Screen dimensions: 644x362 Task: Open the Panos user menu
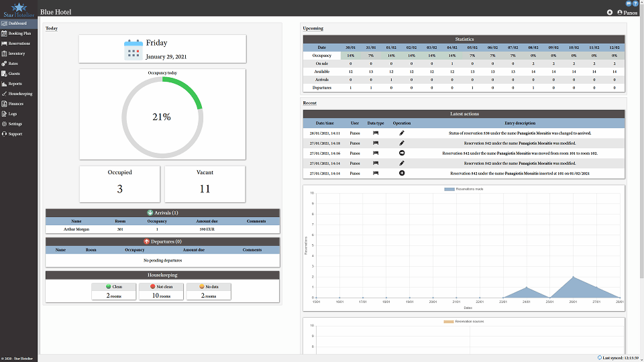pos(627,12)
